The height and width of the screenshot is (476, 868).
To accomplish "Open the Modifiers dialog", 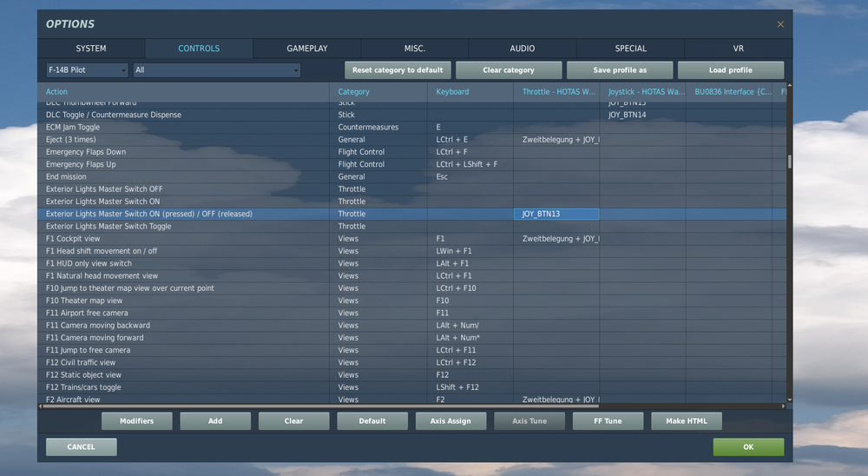I will (x=137, y=421).
